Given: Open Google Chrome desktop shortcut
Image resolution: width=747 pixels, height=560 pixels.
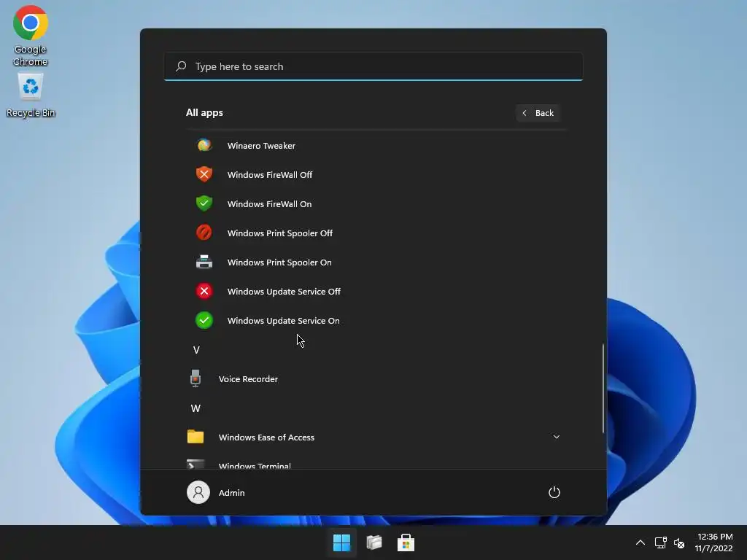Looking at the screenshot, I should tap(30, 36).
